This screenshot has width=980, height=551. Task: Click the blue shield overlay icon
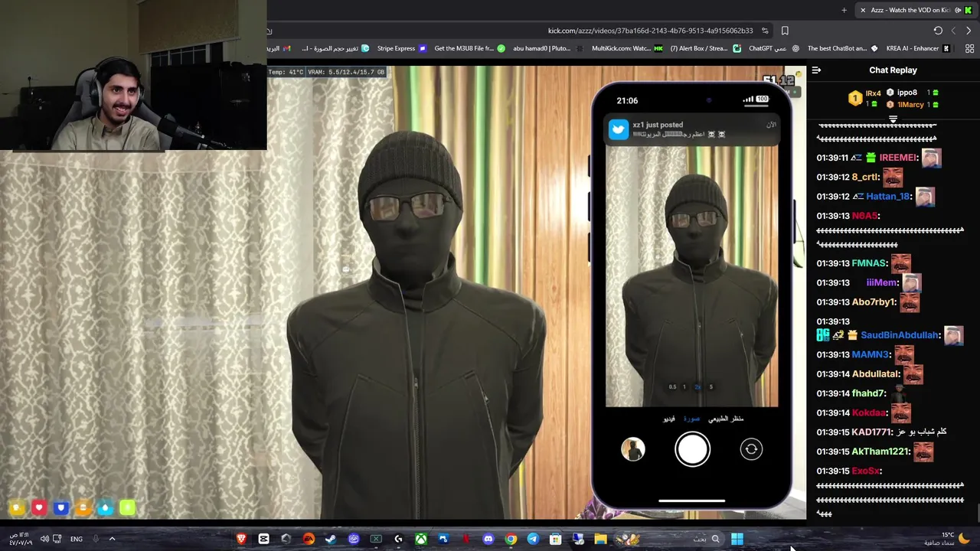pos(61,507)
